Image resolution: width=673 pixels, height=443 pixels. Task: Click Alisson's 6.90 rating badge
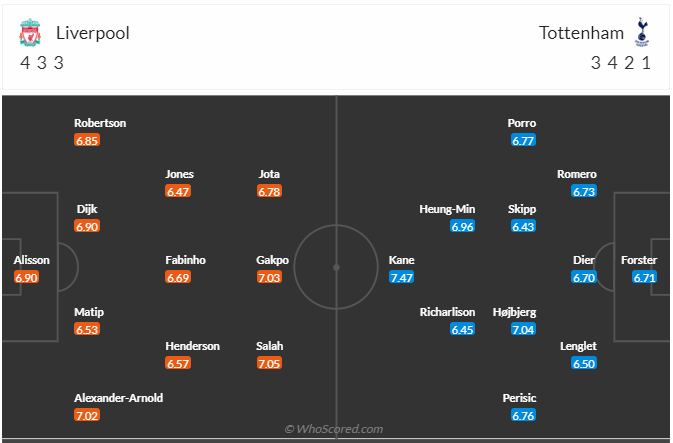(26, 277)
